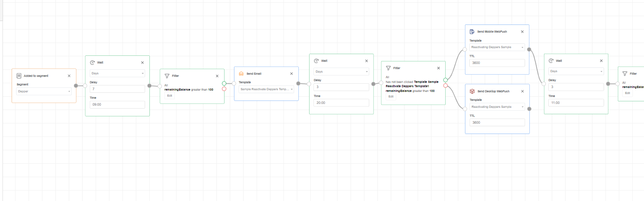Open Template dropdown in Send Mobile WebPush
This screenshot has width=644, height=201.
pyautogui.click(x=497, y=47)
